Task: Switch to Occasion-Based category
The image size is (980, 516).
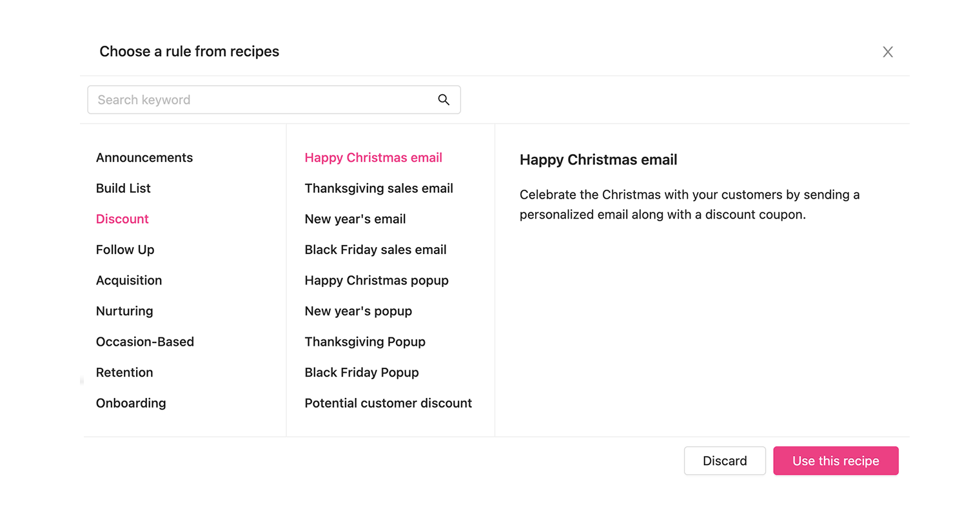Action: click(x=145, y=341)
